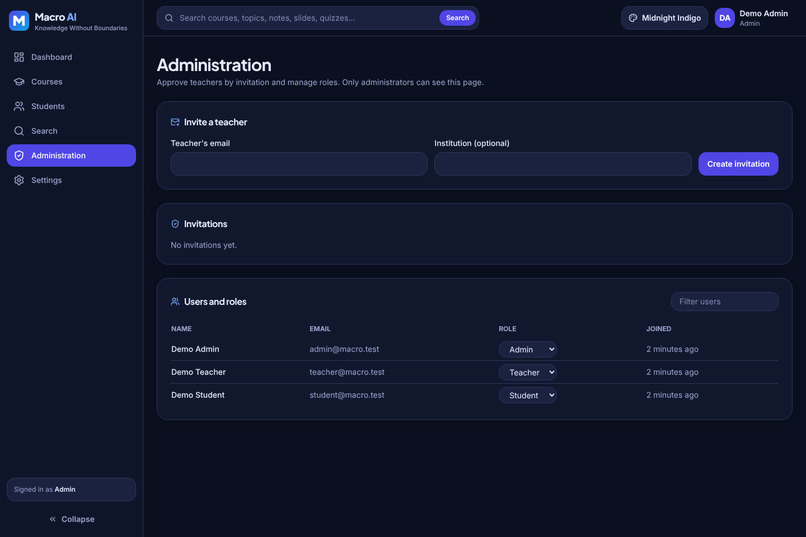Select the Administration menu item
This screenshot has height=537, width=806.
point(71,156)
